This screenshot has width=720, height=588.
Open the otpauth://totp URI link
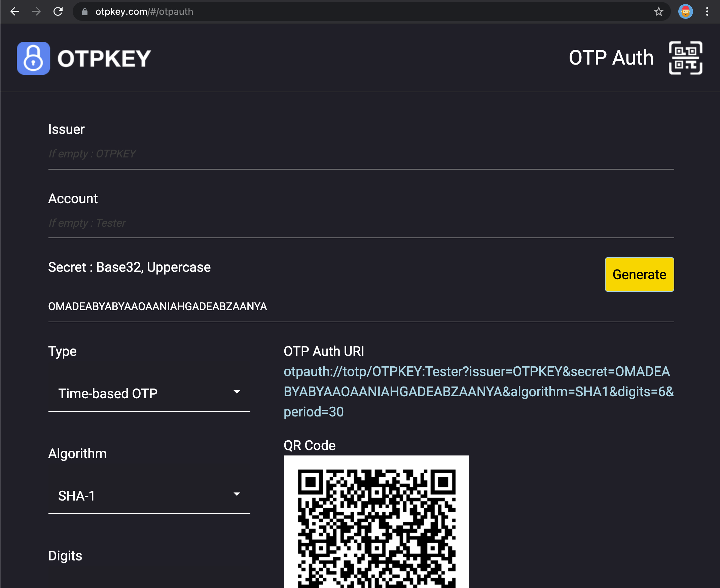(478, 392)
